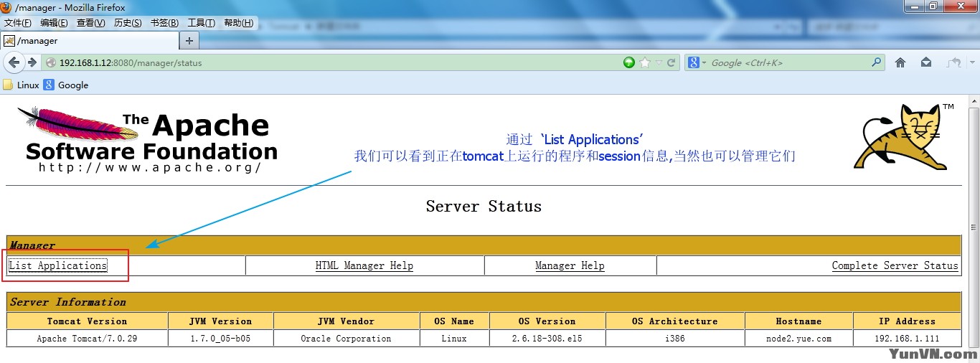This screenshot has height=363, width=980.
Task: Select the Oracle Corporation vendor cell
Action: coord(347,339)
